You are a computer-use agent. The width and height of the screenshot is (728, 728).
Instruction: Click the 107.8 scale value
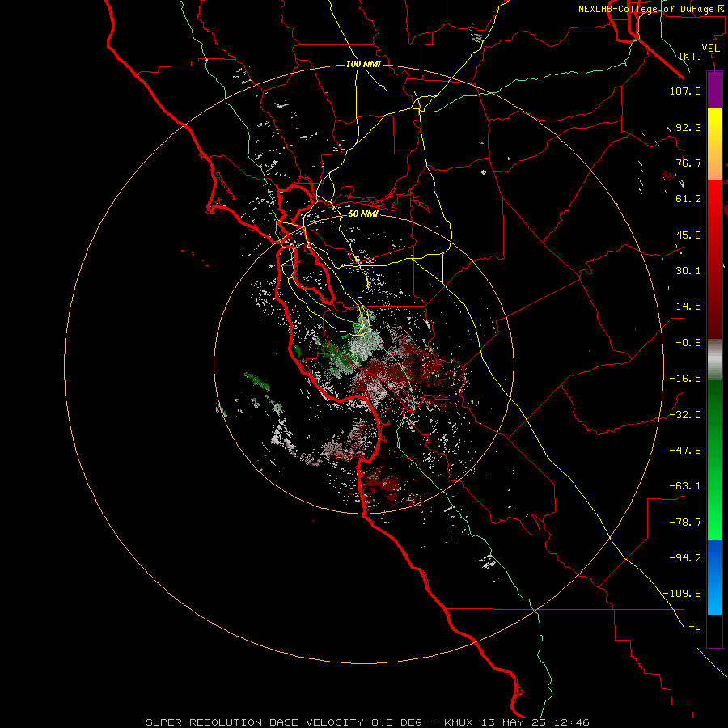(x=685, y=91)
